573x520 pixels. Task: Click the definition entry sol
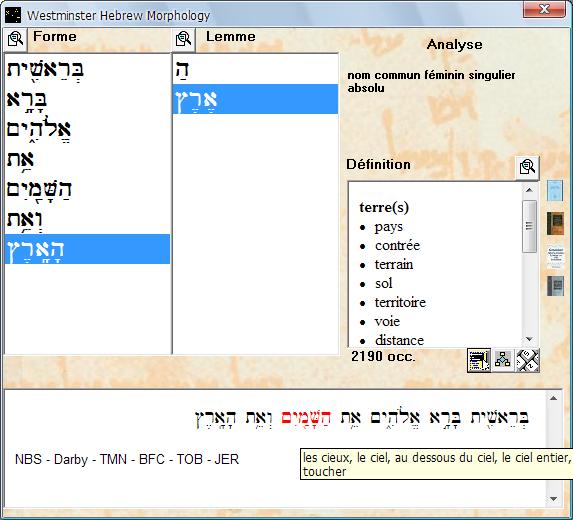[x=384, y=283]
